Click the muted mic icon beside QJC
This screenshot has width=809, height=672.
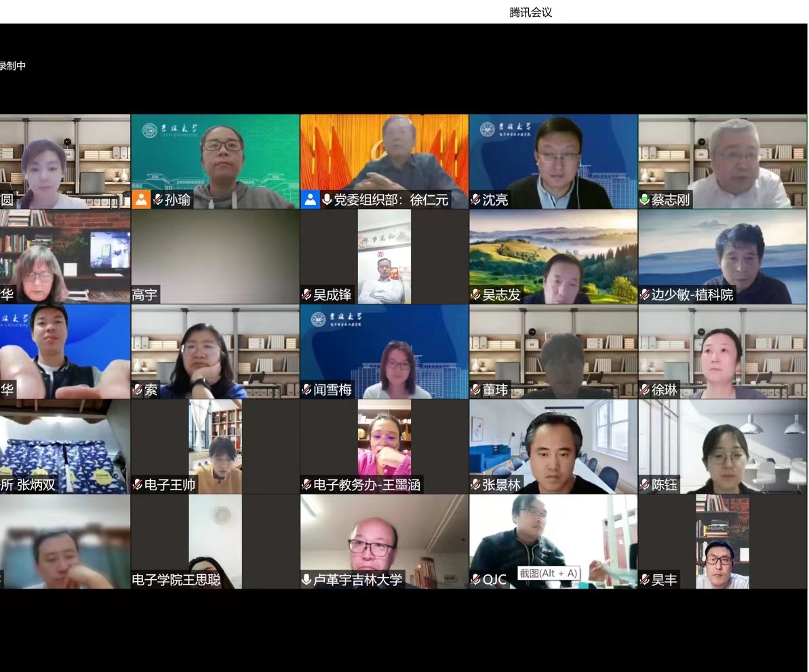point(475,580)
